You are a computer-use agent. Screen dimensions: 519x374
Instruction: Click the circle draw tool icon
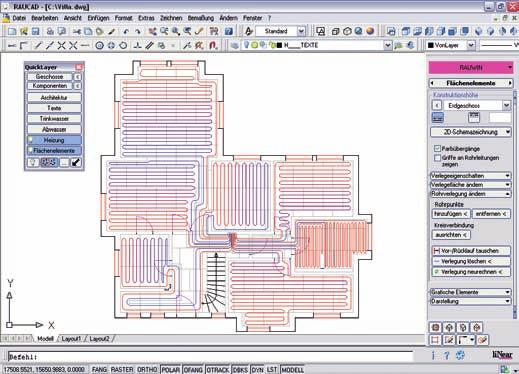[99, 45]
